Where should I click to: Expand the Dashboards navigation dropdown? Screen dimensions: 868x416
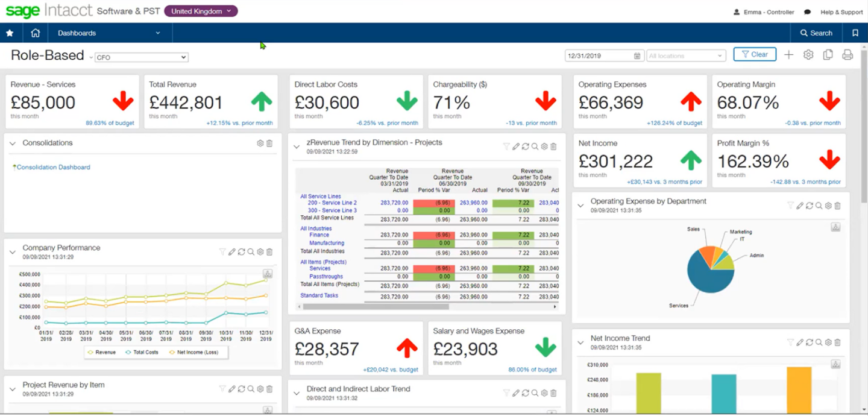[158, 33]
